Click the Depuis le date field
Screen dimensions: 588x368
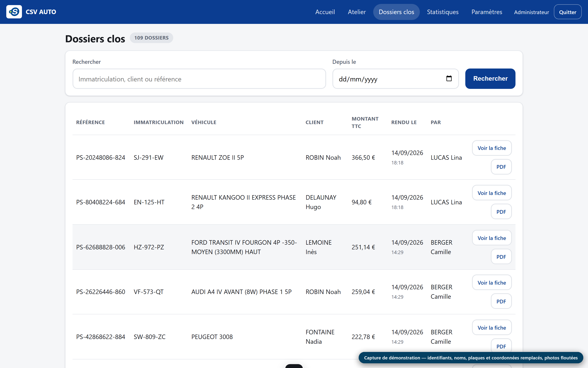coord(396,79)
